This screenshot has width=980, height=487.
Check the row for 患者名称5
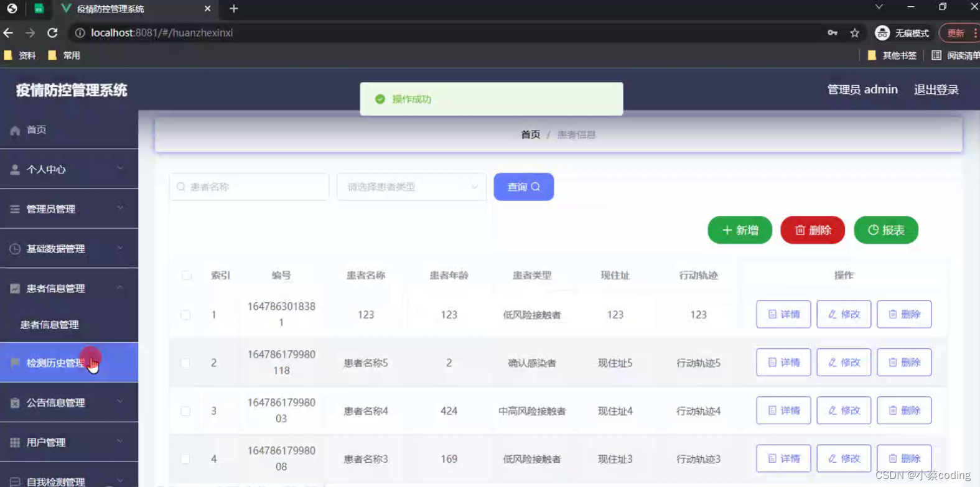185,363
